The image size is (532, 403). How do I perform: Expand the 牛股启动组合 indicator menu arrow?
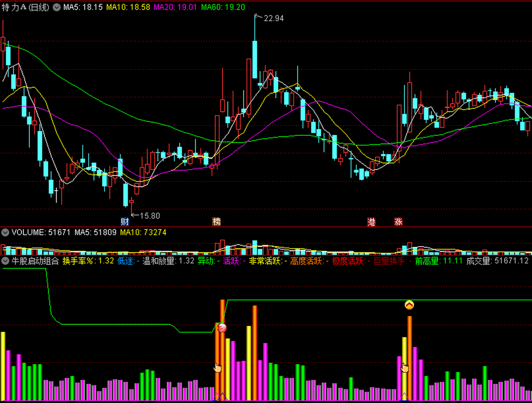point(5,261)
